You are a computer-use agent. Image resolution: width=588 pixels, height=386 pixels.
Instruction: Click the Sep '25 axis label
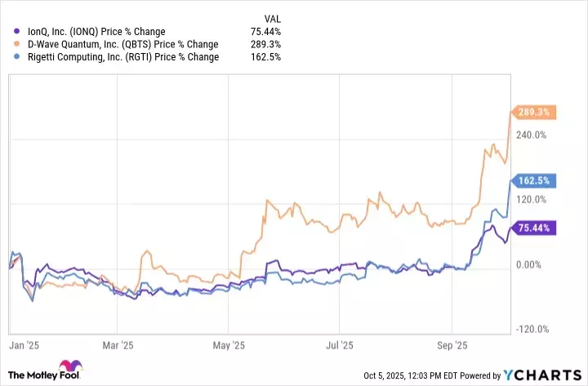coord(450,345)
